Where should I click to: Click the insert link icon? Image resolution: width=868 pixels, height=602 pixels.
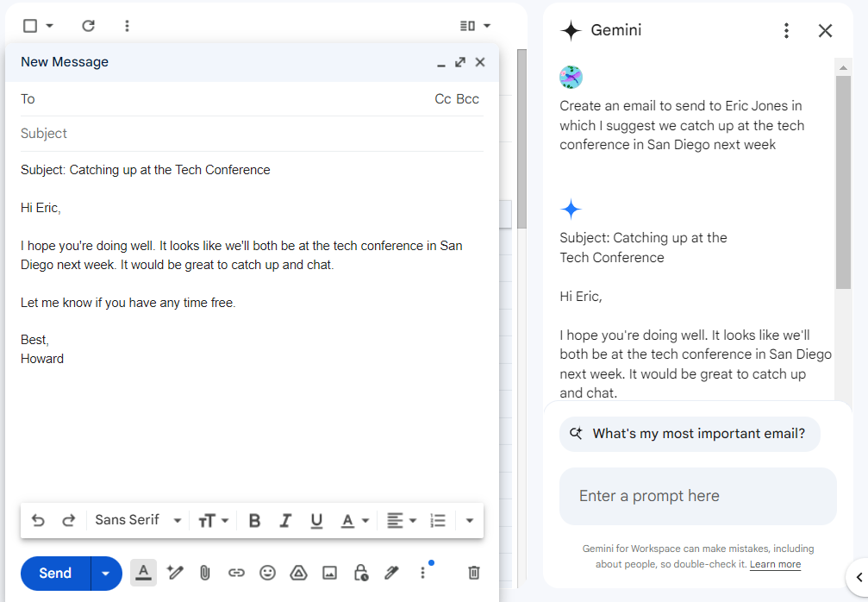(236, 573)
